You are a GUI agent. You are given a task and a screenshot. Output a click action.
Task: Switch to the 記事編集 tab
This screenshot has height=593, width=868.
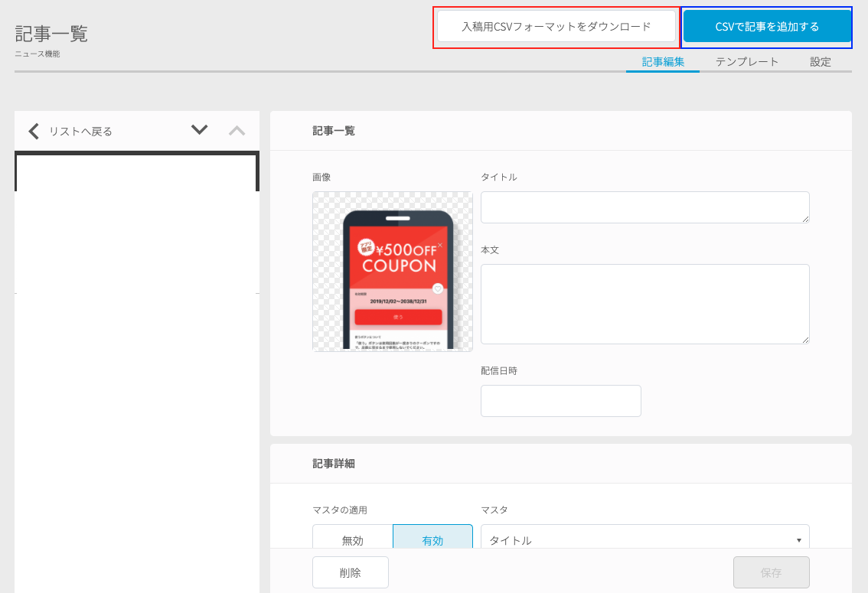(x=663, y=62)
